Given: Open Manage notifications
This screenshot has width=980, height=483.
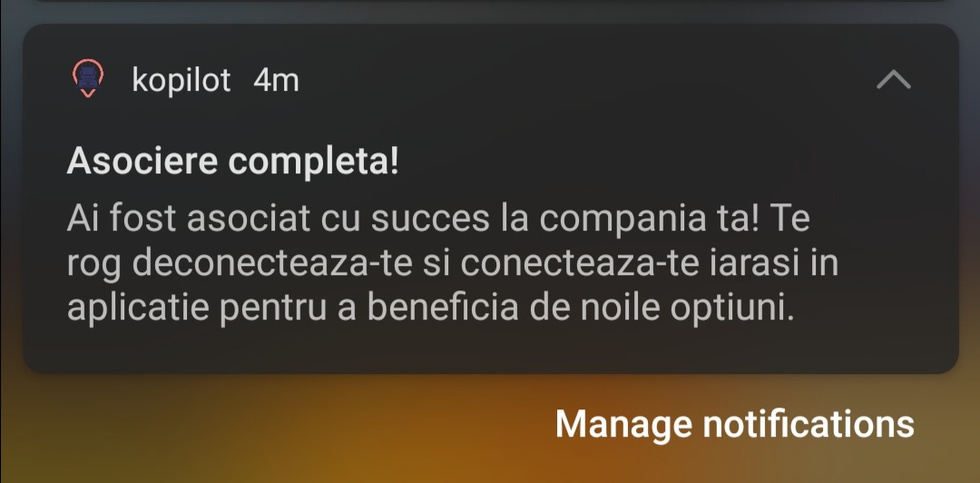Looking at the screenshot, I should (x=734, y=424).
